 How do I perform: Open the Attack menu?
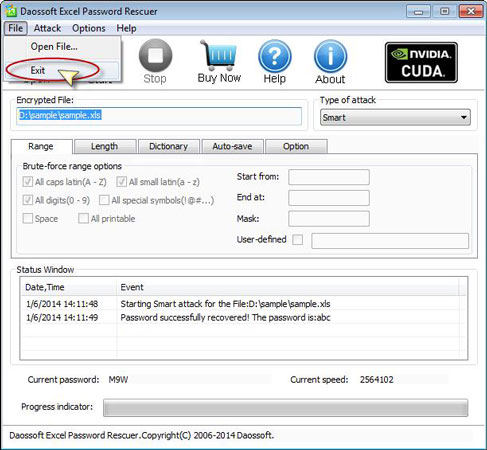point(47,28)
